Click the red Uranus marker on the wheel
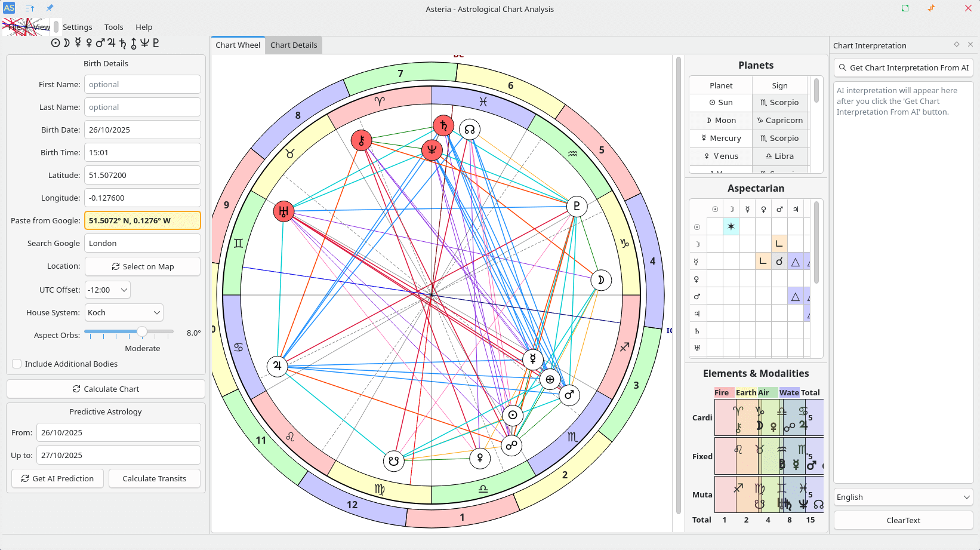This screenshot has width=980, height=550. tap(283, 211)
